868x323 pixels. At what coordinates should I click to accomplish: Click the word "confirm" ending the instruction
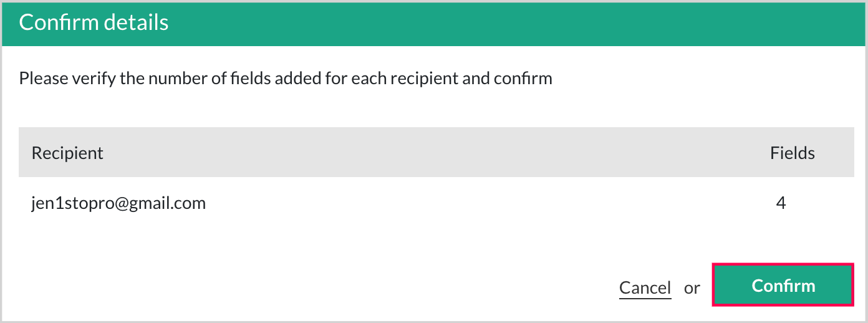tap(523, 79)
